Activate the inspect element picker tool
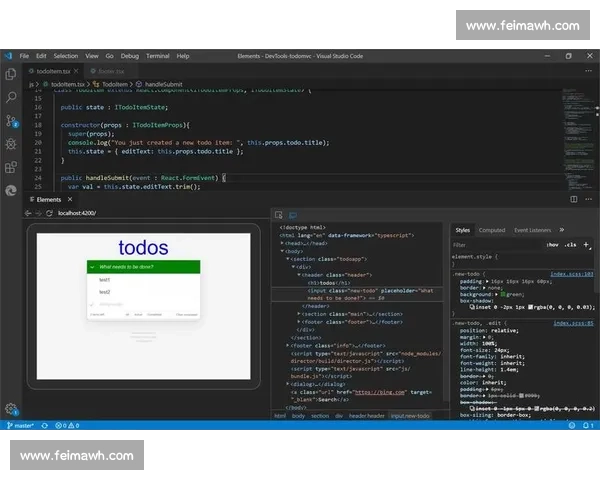The width and height of the screenshot is (600, 480). click(279, 215)
